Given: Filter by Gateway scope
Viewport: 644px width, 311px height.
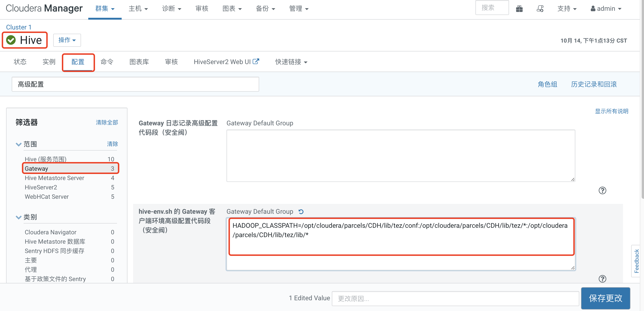Looking at the screenshot, I should [x=70, y=169].
